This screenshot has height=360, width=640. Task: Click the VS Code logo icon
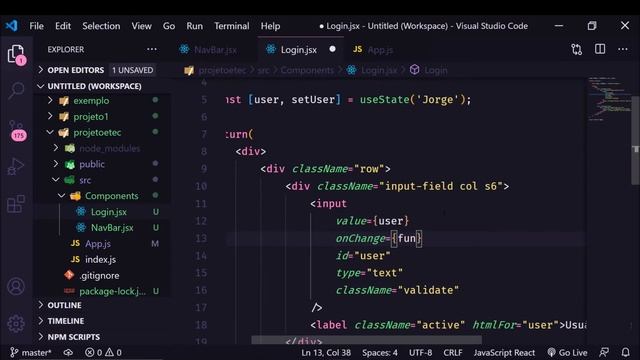[x=11, y=26]
